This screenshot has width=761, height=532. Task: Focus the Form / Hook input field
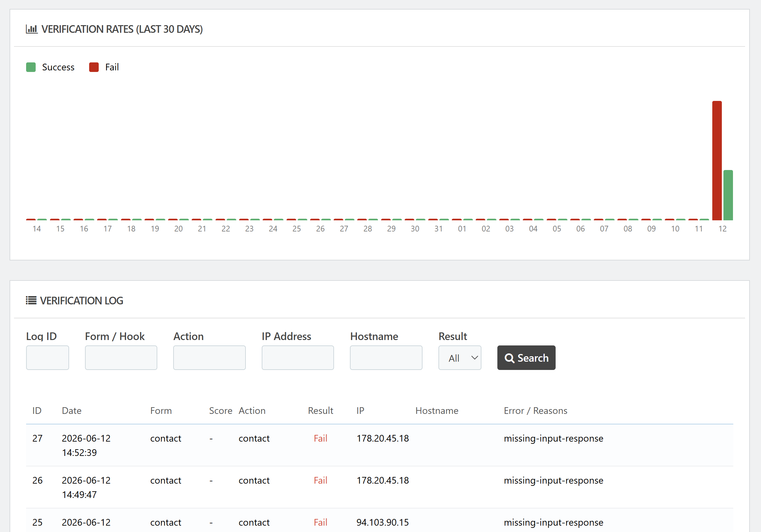point(121,358)
